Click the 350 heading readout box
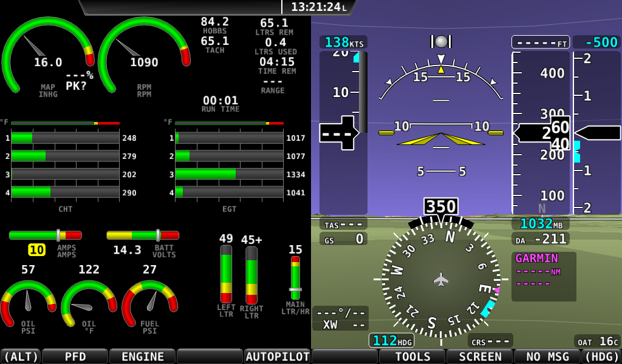This screenshot has width=622, height=364. click(441, 206)
